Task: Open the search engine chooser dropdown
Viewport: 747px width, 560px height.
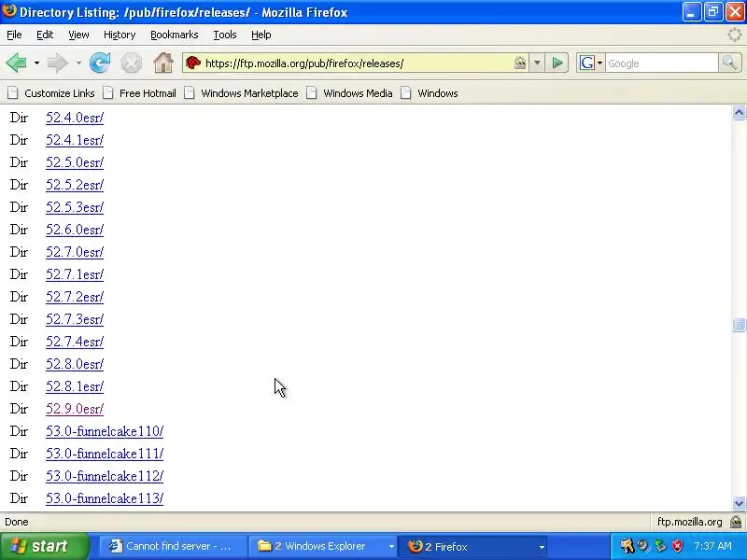Action: [x=599, y=63]
